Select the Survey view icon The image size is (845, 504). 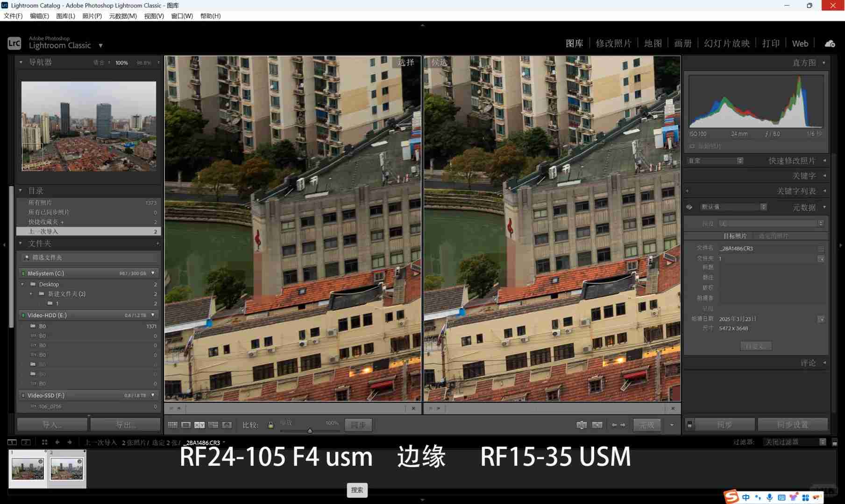click(213, 425)
